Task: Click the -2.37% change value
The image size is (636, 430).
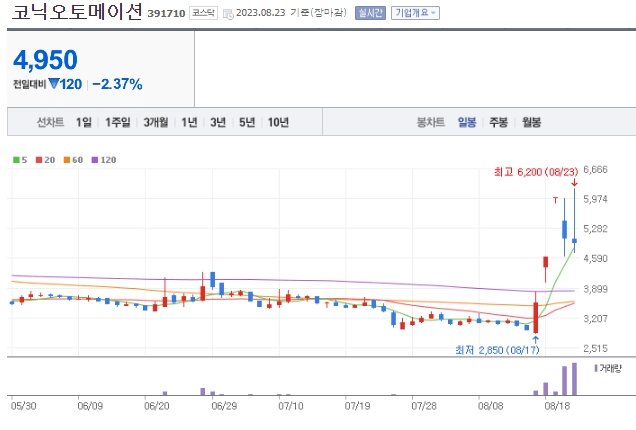Action: pyautogui.click(x=117, y=84)
